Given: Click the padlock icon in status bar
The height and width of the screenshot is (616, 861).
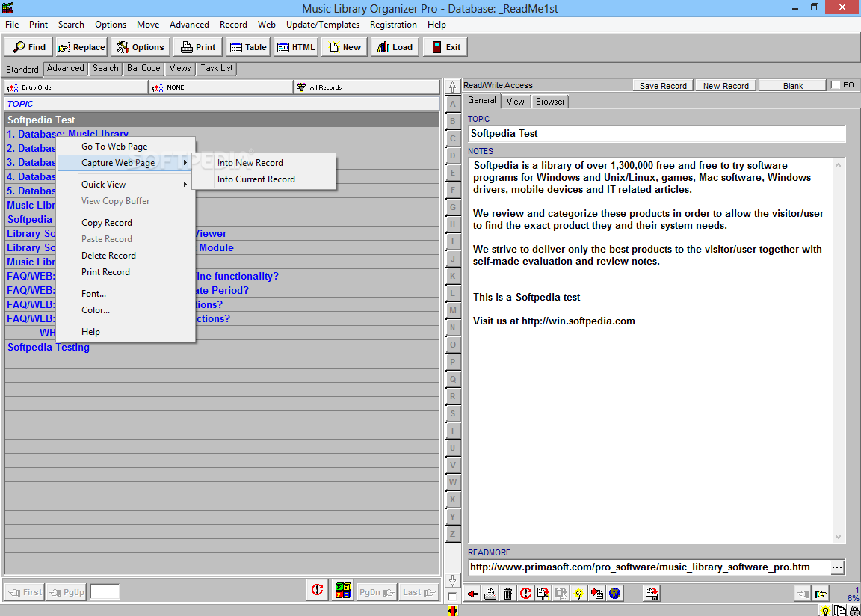Looking at the screenshot, I should coord(854,611).
